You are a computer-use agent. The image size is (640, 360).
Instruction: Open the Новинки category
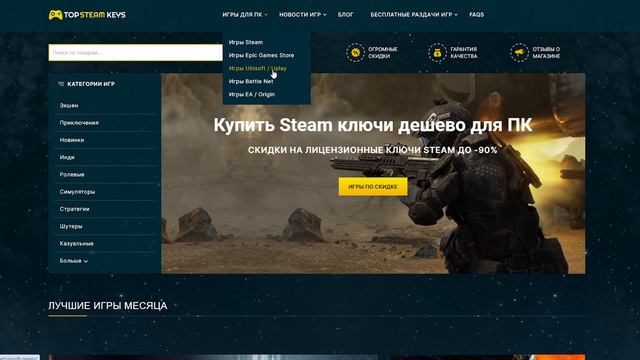point(71,140)
